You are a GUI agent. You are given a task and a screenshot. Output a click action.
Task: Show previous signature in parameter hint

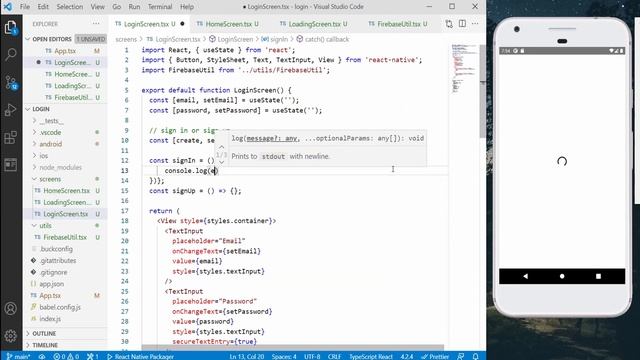(x=222, y=147)
